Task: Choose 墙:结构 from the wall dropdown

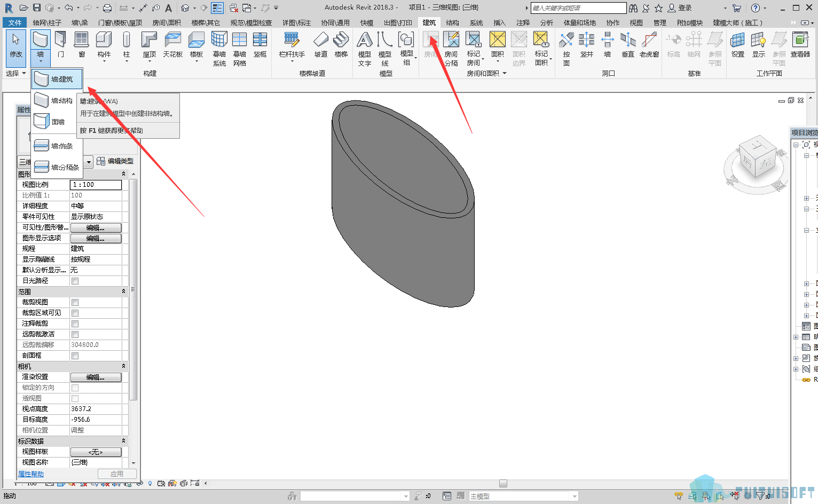Action: [57, 100]
